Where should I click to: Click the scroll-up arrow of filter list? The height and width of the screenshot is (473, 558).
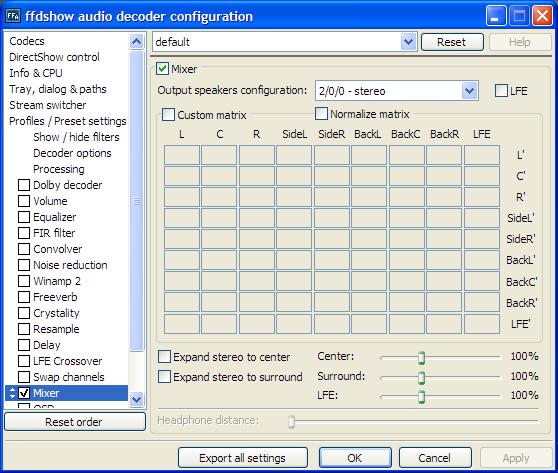[x=137, y=42]
